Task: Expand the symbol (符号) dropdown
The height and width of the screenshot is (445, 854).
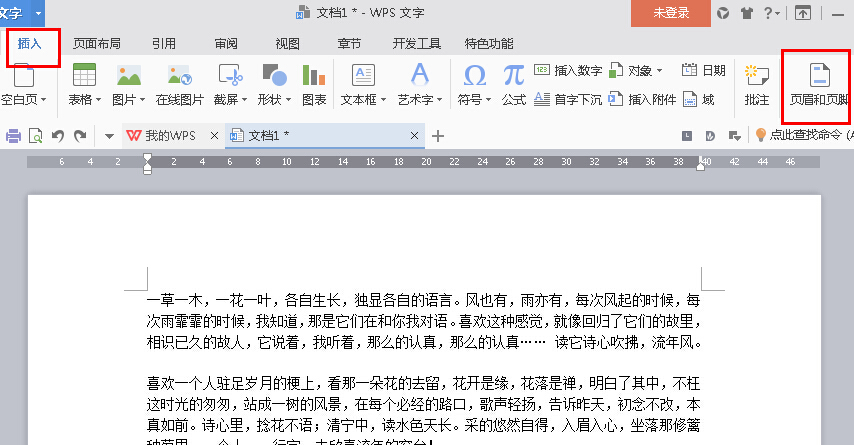Action: (488, 100)
